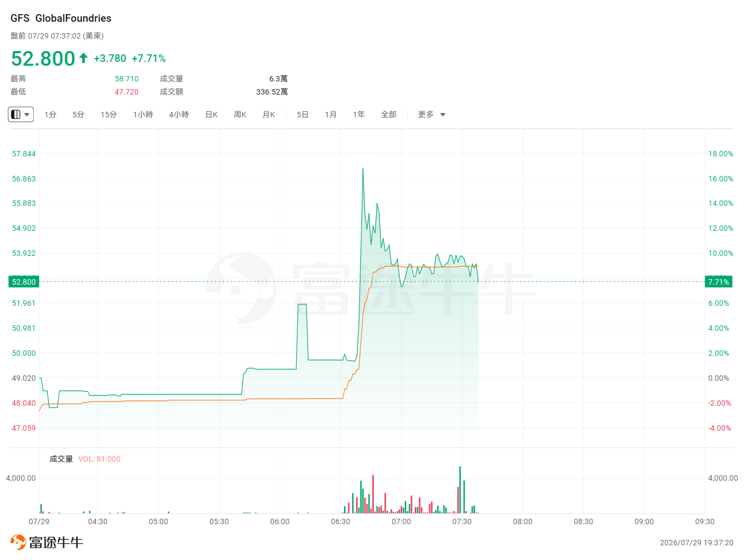Switch to 1小時 chart interval
744x560 pixels.
pyautogui.click(x=143, y=115)
